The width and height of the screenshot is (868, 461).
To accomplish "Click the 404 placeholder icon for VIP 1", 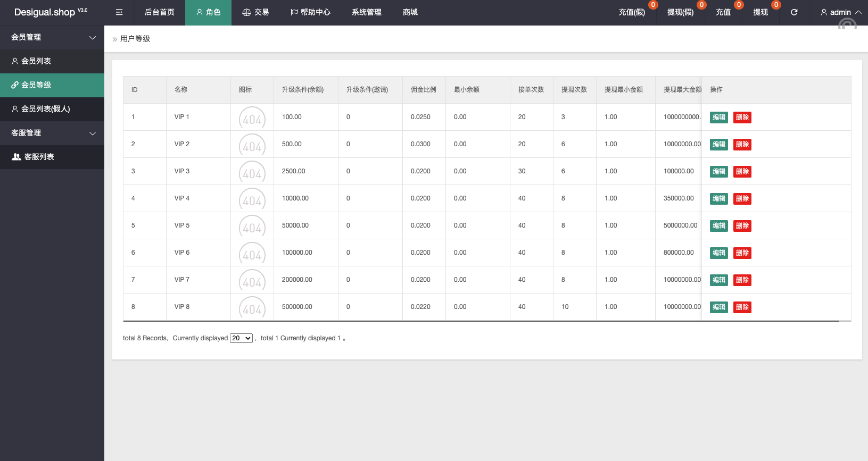I will (x=252, y=118).
